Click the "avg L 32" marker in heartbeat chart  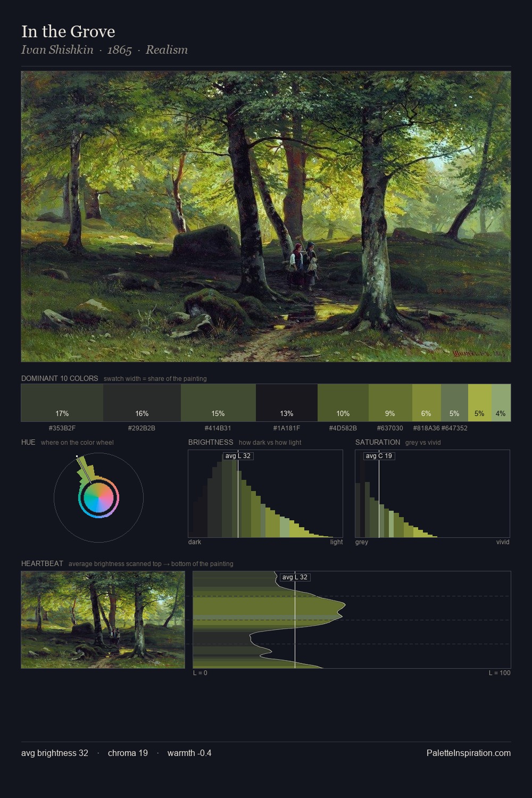pyautogui.click(x=295, y=577)
